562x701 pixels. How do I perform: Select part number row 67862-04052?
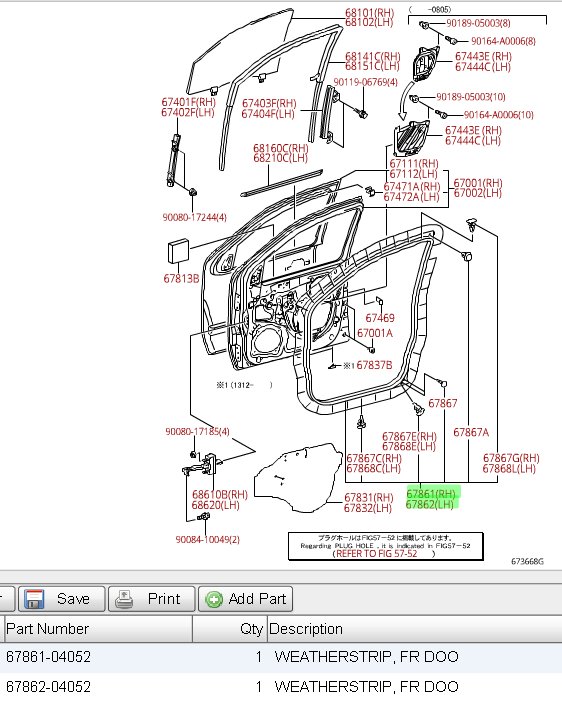281,686
